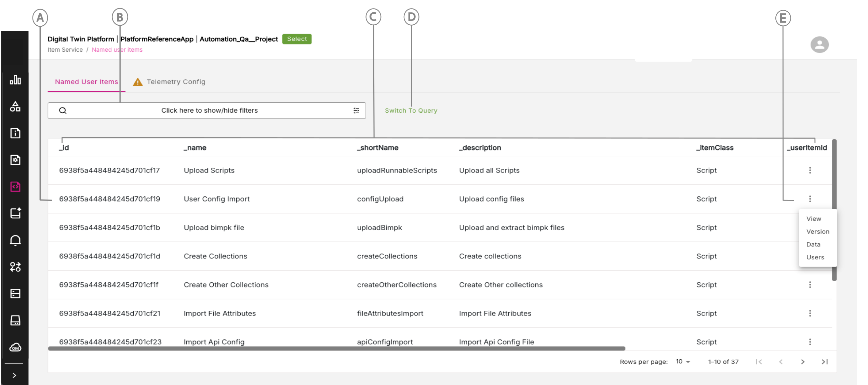This screenshot has height=385, width=868.
Task: Sort by the _id column header
Action: click(64, 147)
